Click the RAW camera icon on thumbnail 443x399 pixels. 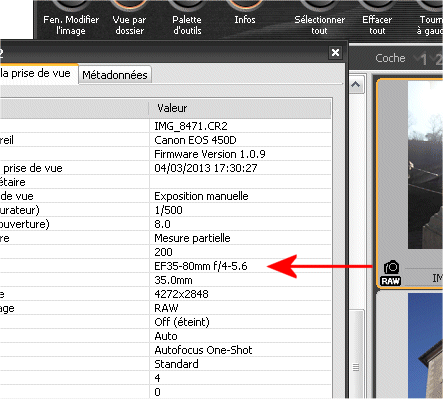tap(391, 273)
